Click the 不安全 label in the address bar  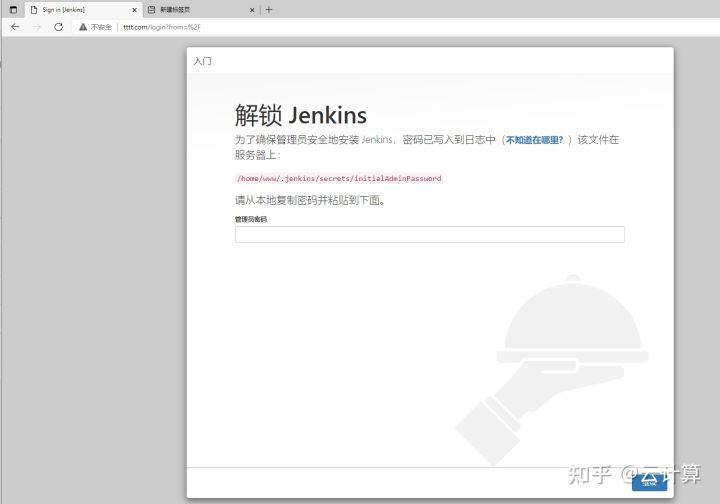(101, 27)
